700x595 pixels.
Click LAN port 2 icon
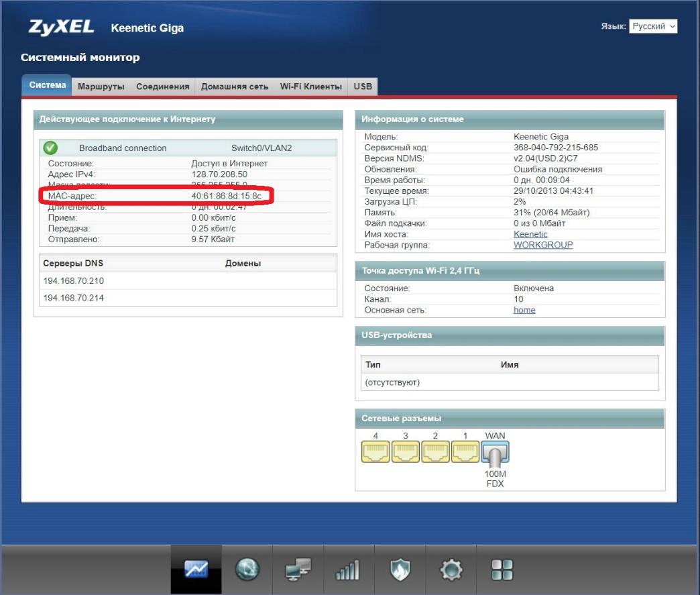pos(435,451)
